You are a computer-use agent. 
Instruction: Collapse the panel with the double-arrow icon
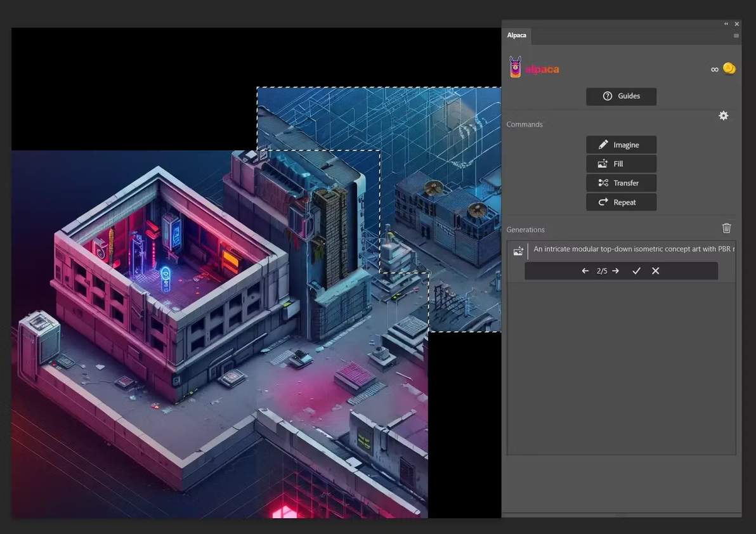[x=726, y=24]
